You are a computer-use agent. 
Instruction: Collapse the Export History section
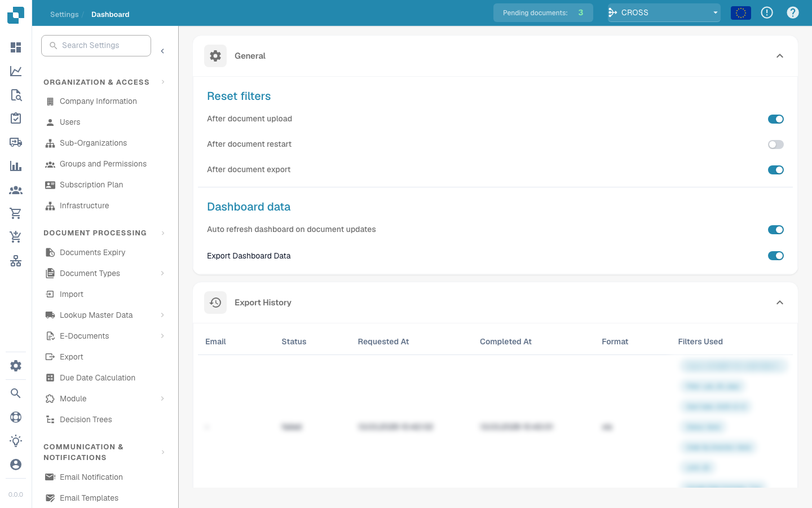[x=780, y=303]
